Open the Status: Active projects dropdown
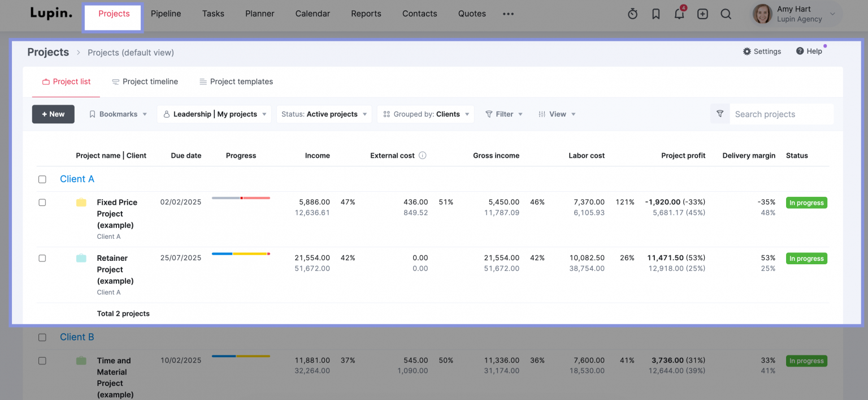 click(x=323, y=114)
